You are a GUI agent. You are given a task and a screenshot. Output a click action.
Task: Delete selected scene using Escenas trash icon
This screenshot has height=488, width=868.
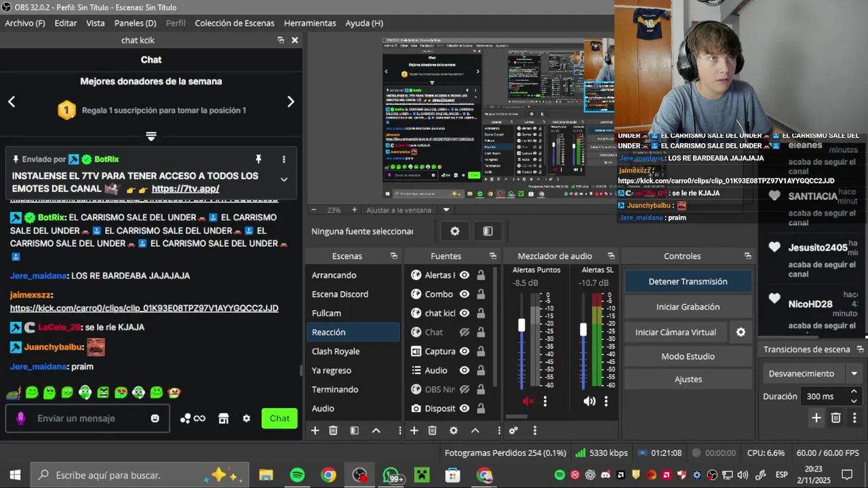click(x=333, y=430)
